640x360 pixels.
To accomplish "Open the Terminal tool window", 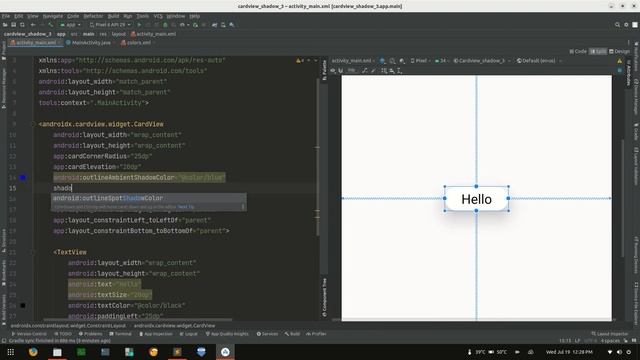I will (120, 334).
